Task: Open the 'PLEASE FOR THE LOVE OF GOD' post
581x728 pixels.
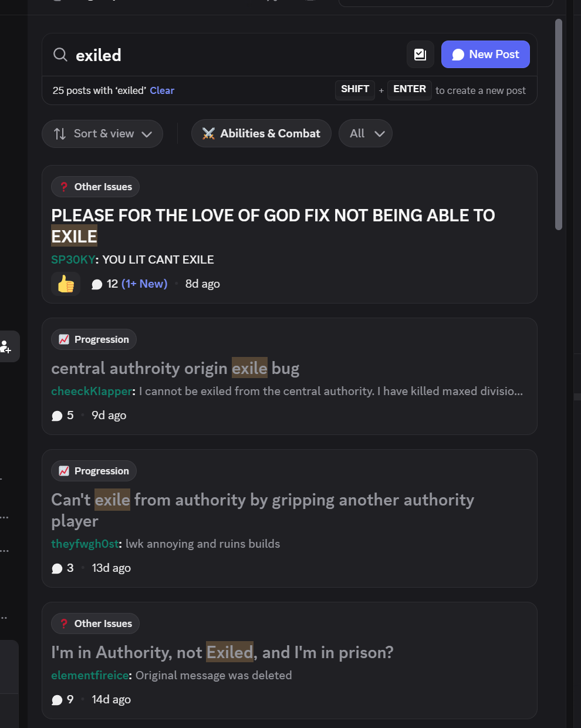Action: tap(273, 216)
